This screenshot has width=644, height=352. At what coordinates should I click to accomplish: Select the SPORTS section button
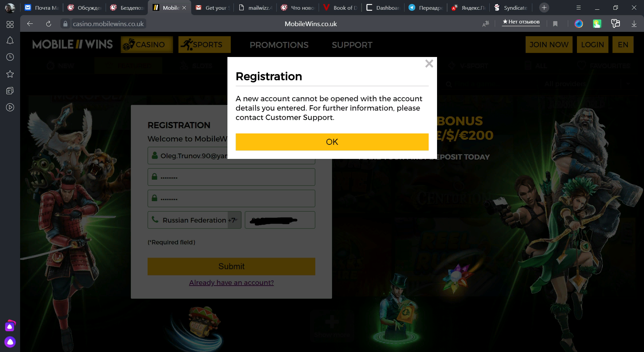(204, 45)
